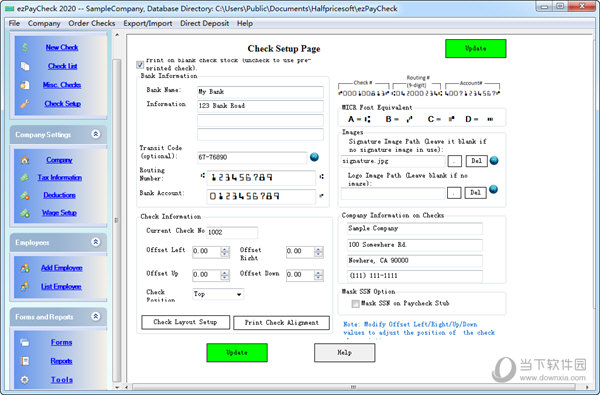Click the Transit Code field
This screenshot has height=395, width=600.
click(x=252, y=157)
